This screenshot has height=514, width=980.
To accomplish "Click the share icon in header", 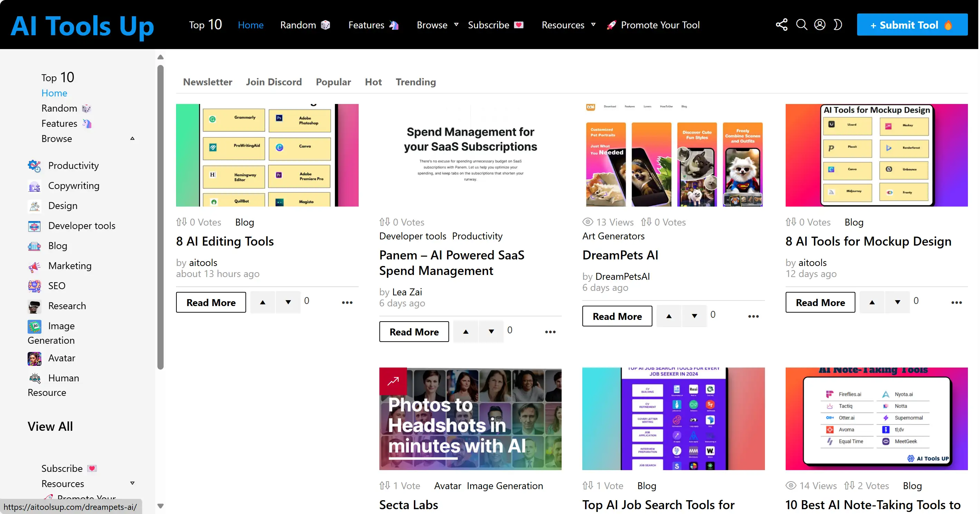I will 782,25.
